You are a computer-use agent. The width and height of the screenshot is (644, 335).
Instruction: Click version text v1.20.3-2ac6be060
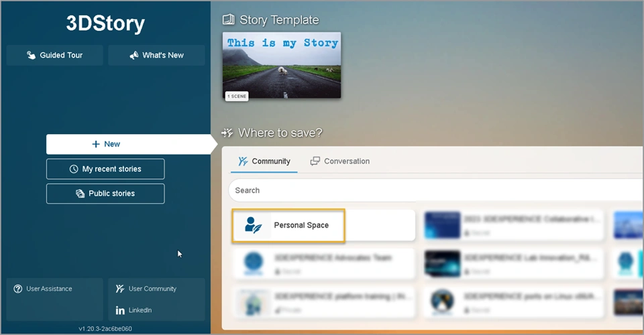click(x=105, y=329)
